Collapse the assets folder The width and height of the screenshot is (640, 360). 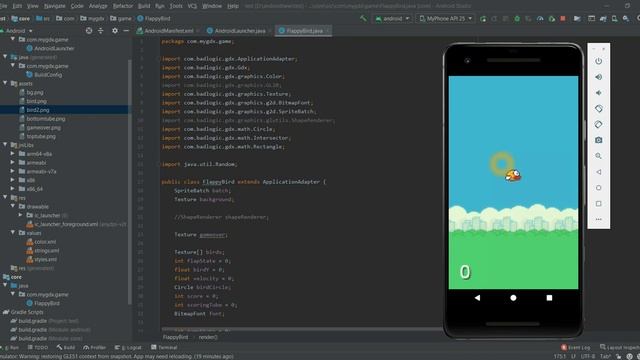pyautogui.click(x=5, y=83)
